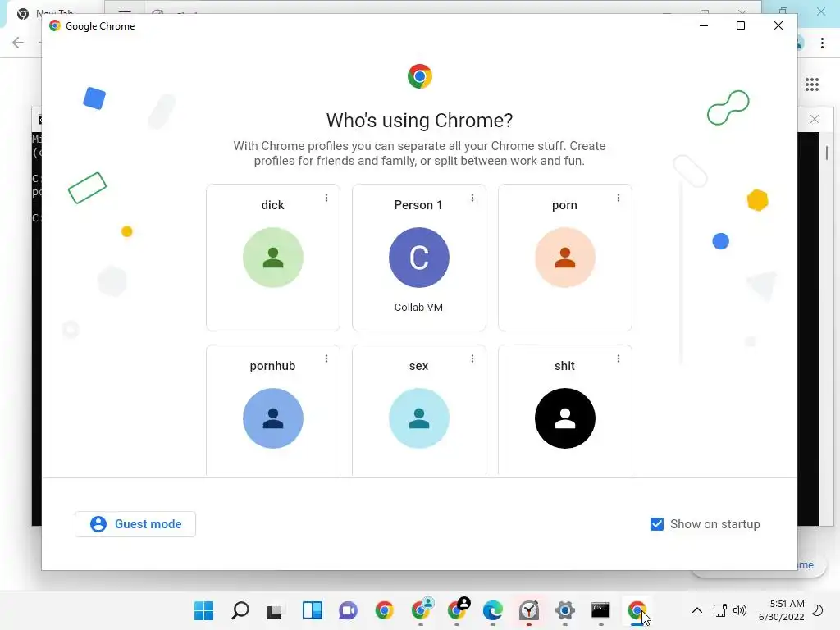This screenshot has height=630, width=840.
Task: Click the Chrome taskbar icon with black person badge
Action: coord(457,609)
